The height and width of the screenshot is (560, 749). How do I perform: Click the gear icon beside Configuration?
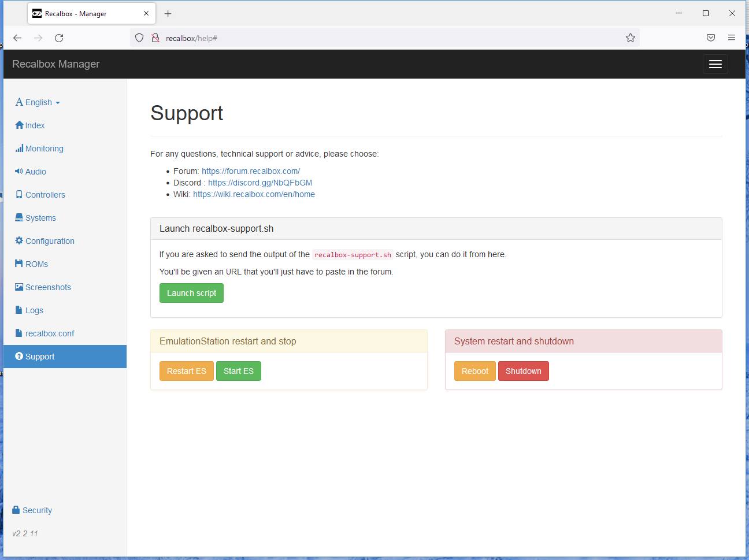19,240
